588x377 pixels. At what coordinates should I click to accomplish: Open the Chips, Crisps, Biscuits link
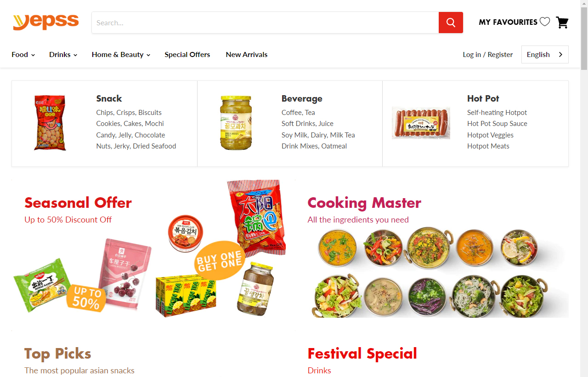click(129, 112)
